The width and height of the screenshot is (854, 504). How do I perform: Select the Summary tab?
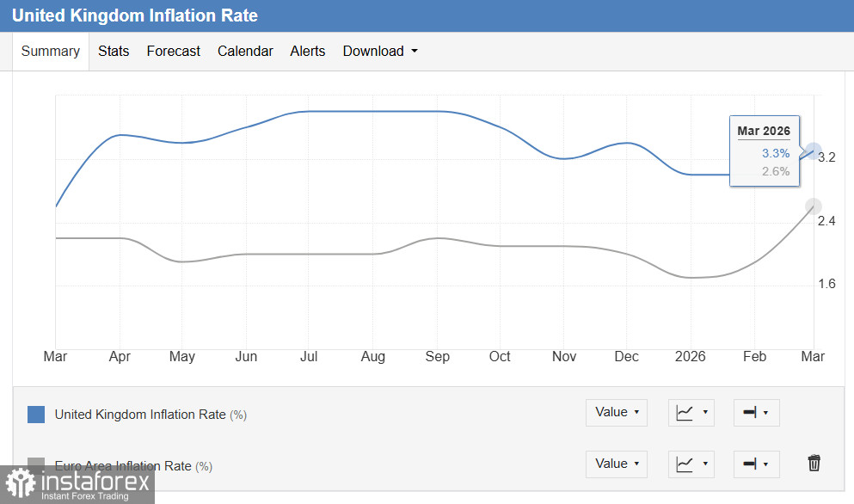51,52
